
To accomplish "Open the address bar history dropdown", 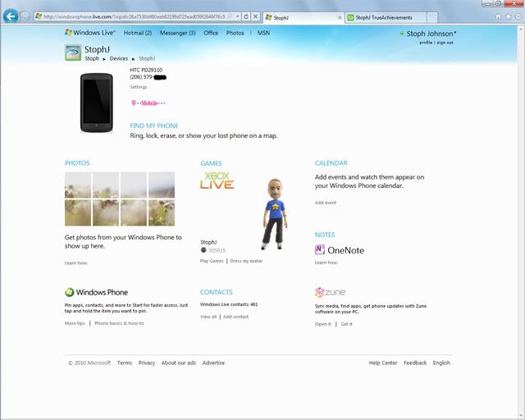I will (237, 16).
